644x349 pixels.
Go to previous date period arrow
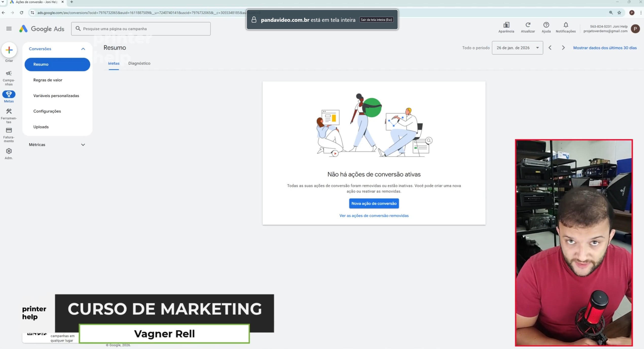pyautogui.click(x=550, y=48)
